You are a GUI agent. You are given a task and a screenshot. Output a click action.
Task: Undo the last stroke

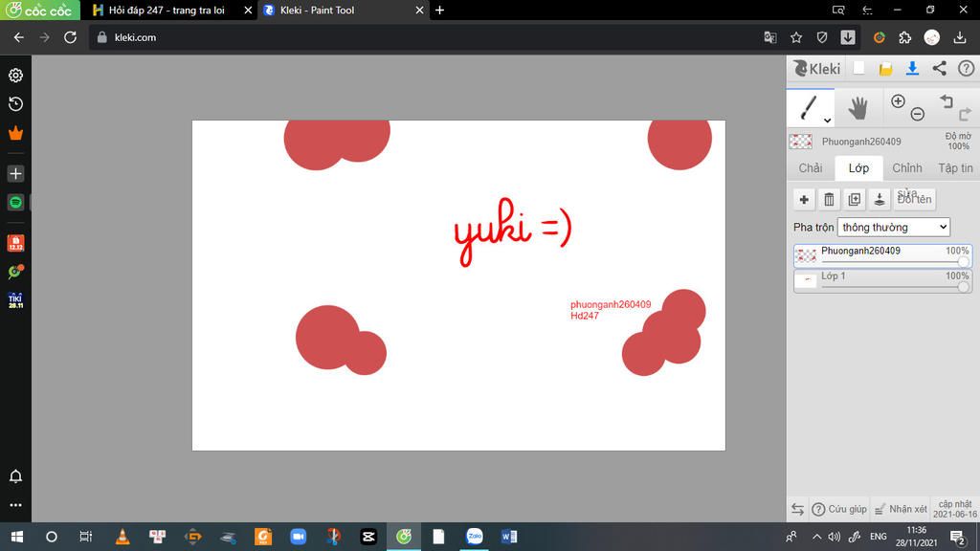tap(947, 101)
